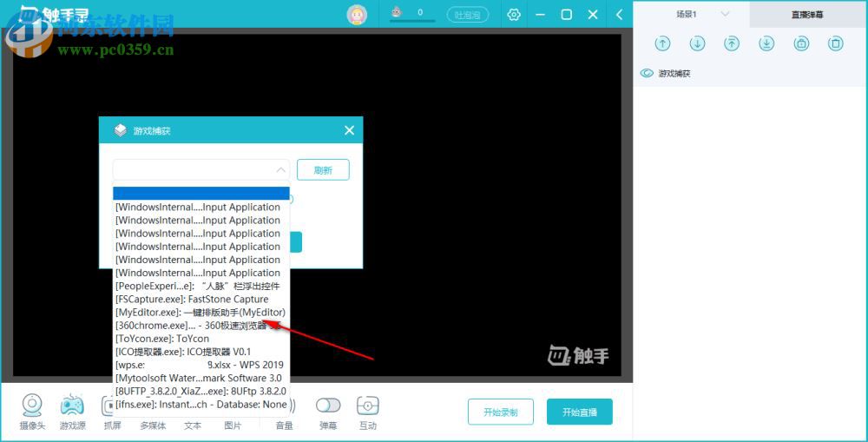This screenshot has height=442, width=868.
Task: Click the 音量 volume label
Action: [x=284, y=426]
